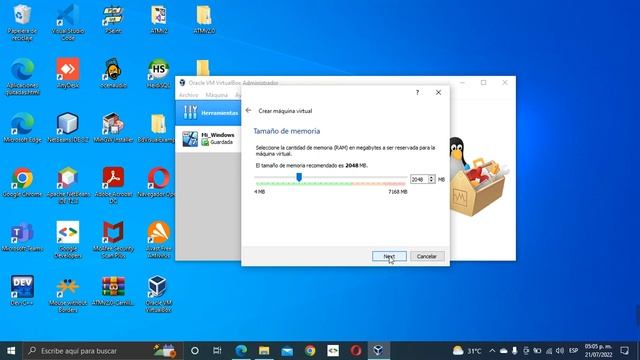The height and width of the screenshot is (360, 640).
Task: Select Adobe Acrobat DC desktop icon
Action: point(113,186)
